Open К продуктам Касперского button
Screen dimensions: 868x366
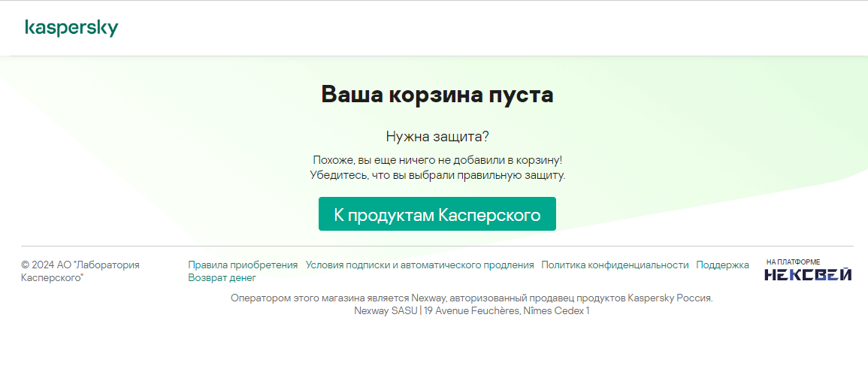click(x=437, y=214)
